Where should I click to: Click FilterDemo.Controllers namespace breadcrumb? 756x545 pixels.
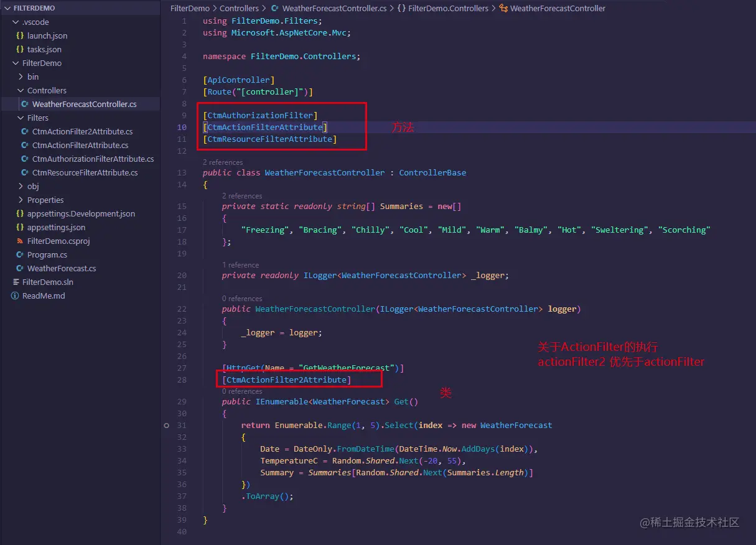tap(449, 9)
